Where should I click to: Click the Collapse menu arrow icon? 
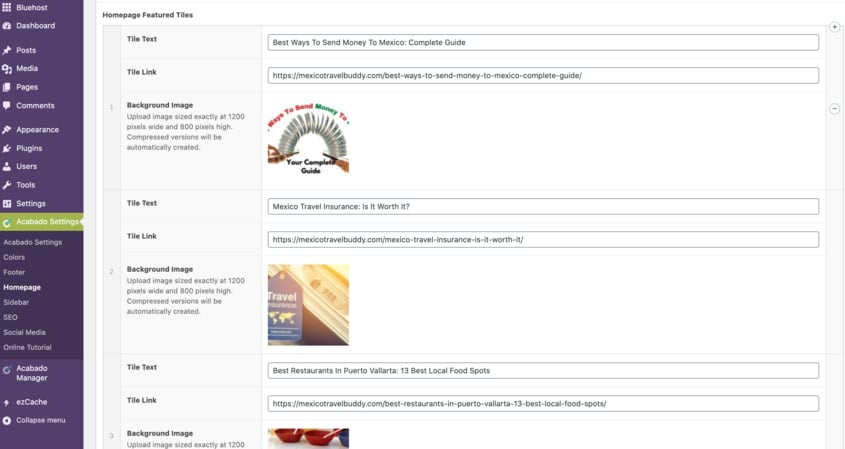(6, 420)
